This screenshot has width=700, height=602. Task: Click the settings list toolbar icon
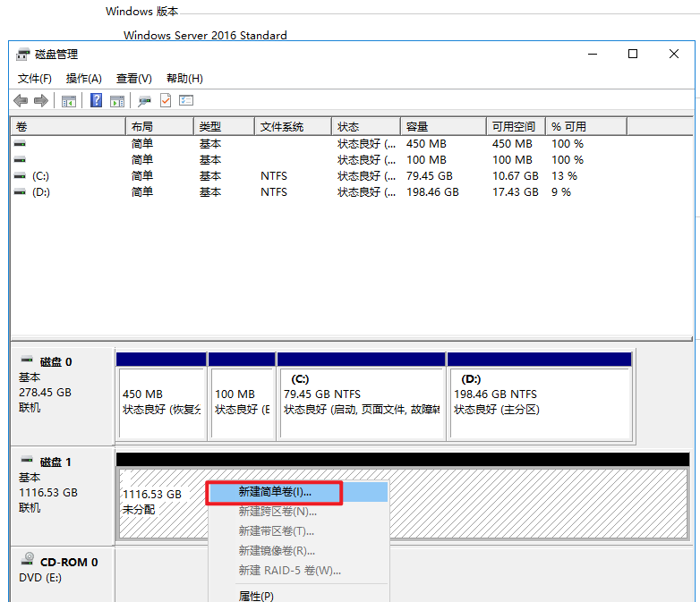coord(186,100)
